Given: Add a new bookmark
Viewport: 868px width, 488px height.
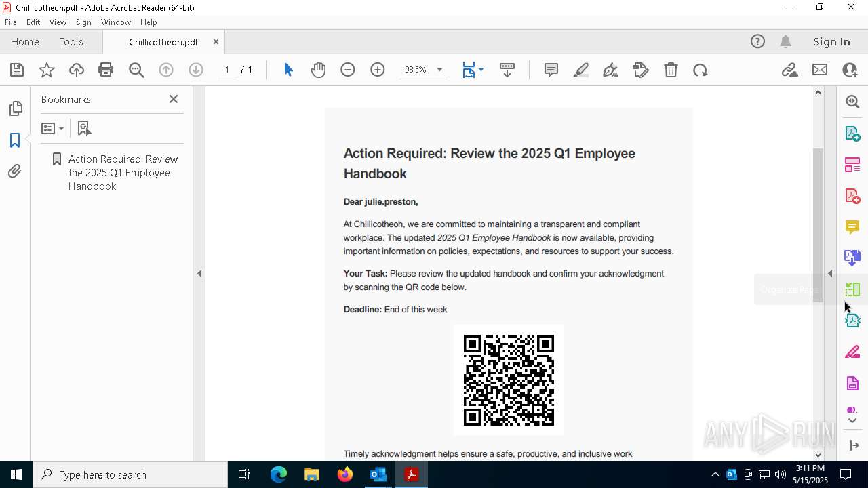Looking at the screenshot, I should (x=84, y=128).
